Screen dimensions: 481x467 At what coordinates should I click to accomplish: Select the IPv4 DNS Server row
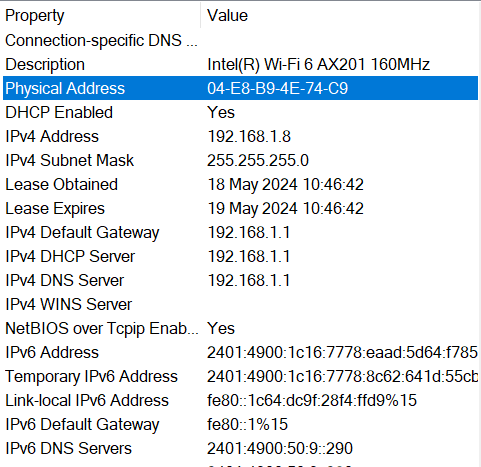(240, 280)
